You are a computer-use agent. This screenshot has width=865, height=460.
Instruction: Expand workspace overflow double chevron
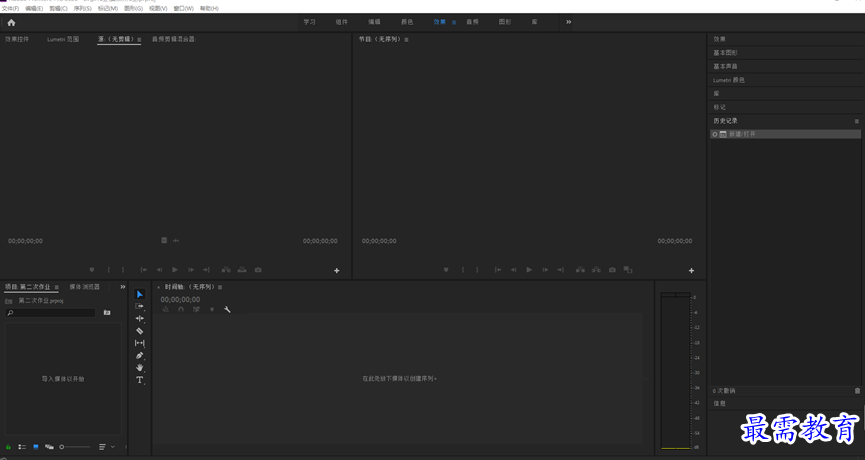pyautogui.click(x=568, y=22)
